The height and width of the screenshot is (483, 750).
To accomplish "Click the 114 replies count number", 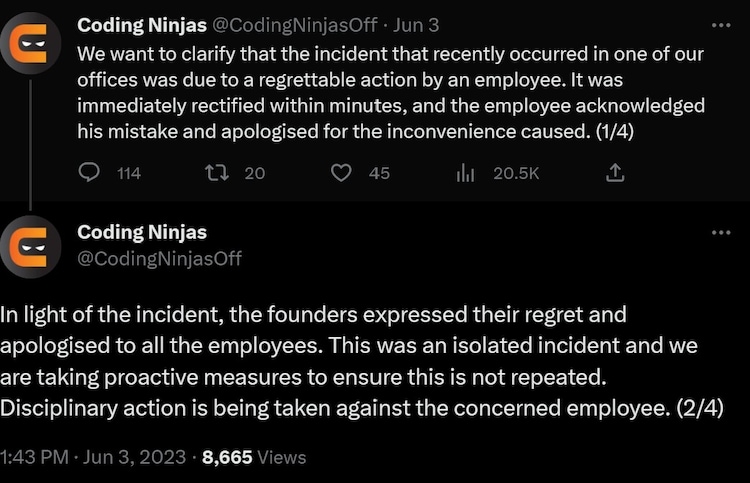I will click(129, 173).
